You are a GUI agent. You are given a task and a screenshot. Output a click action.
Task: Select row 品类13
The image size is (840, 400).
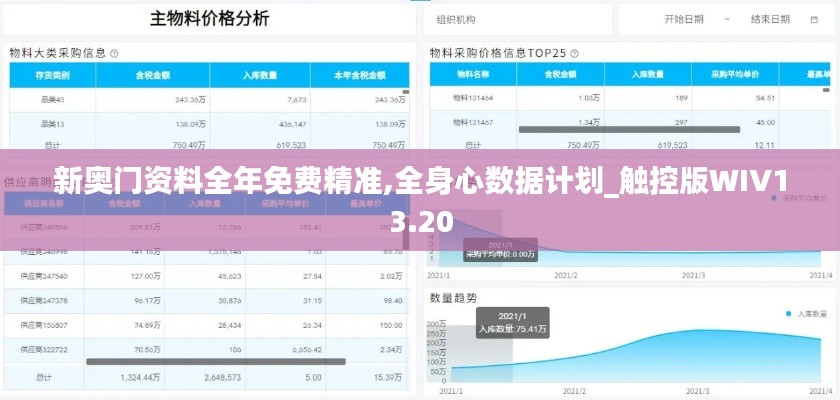[x=209, y=124]
